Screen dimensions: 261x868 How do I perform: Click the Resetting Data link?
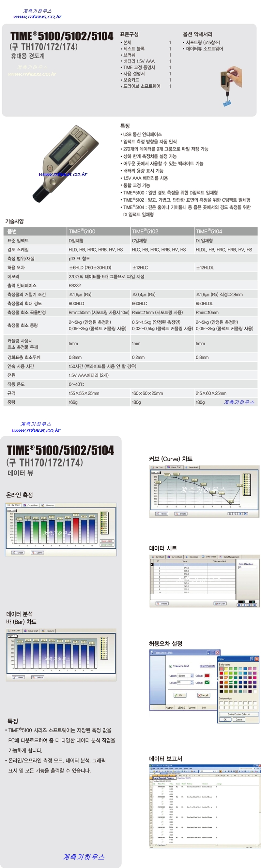point(207,666)
